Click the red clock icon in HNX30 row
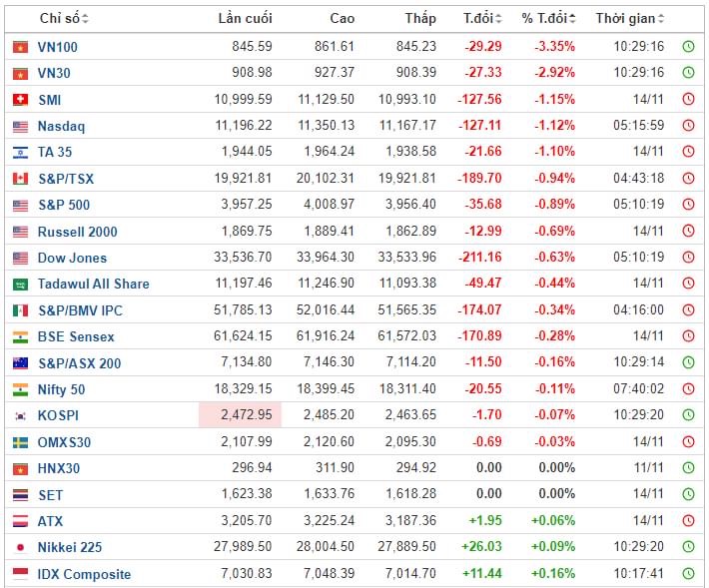 pyautogui.click(x=688, y=468)
